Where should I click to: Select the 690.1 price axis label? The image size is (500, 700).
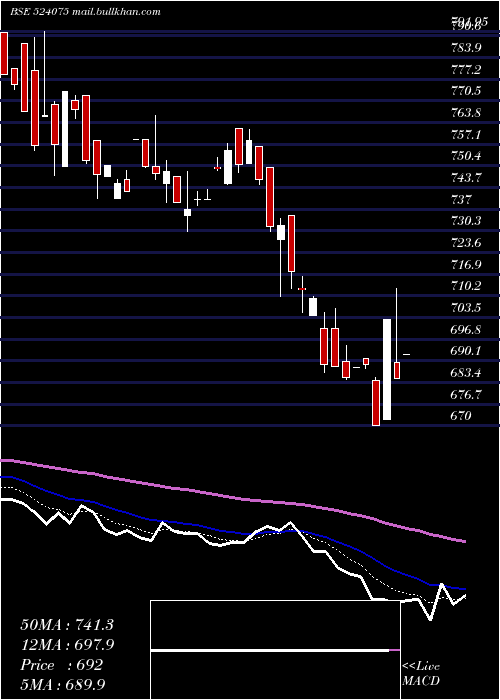coord(466,351)
